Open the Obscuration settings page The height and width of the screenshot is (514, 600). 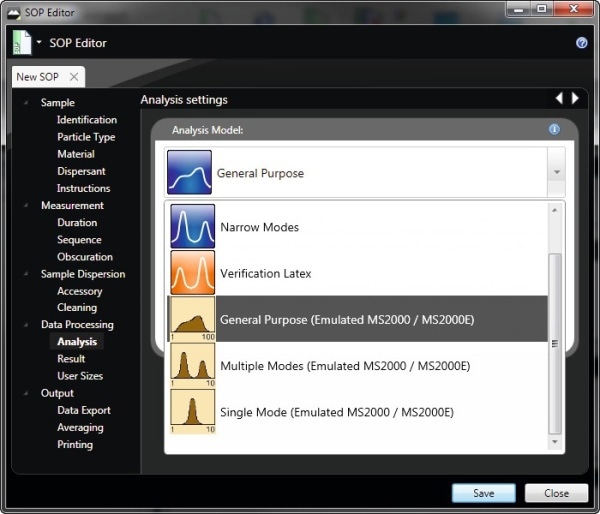(x=85, y=257)
